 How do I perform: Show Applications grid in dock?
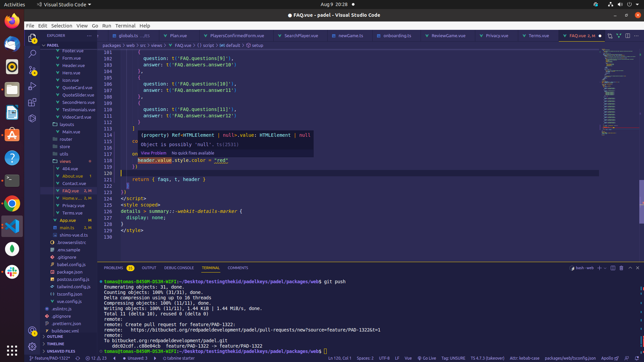pos(12,351)
